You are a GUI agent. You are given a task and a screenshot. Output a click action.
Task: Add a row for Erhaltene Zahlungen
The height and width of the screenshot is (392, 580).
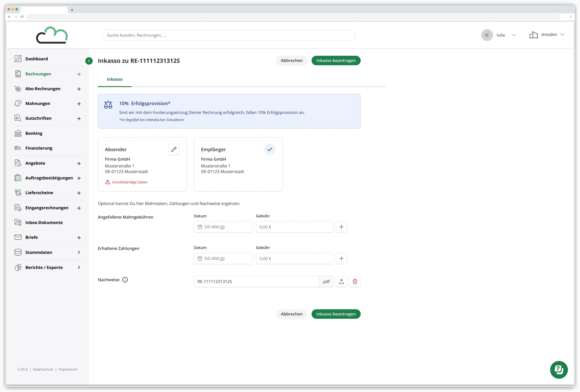coord(341,259)
